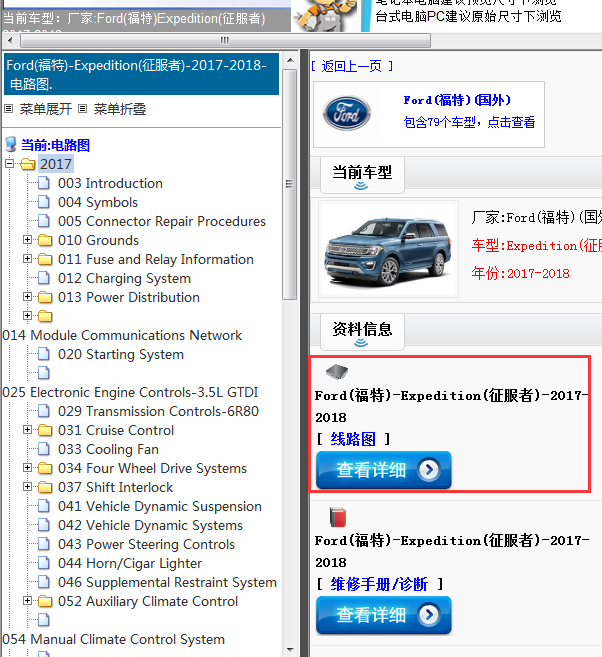Select 042 Vehicle Dynamic Systems item

click(150, 525)
